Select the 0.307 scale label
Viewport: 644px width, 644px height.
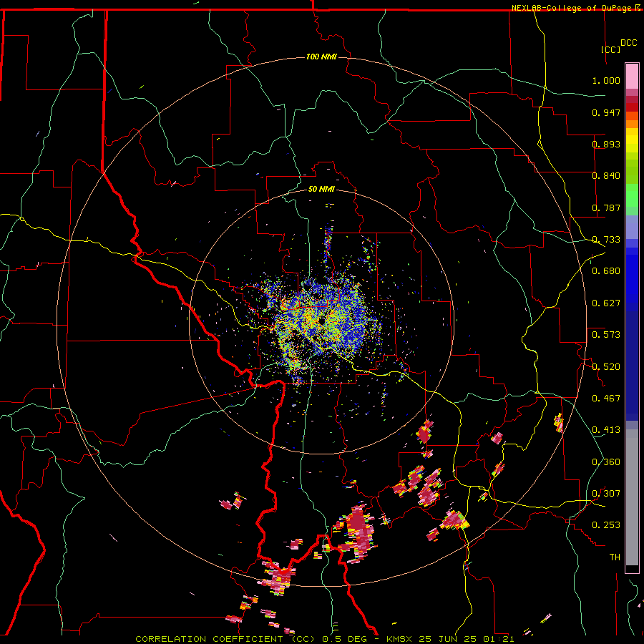click(606, 494)
